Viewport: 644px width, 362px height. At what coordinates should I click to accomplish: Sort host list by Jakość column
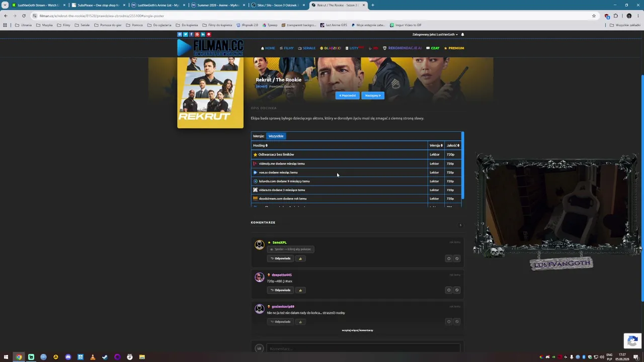tap(453, 145)
